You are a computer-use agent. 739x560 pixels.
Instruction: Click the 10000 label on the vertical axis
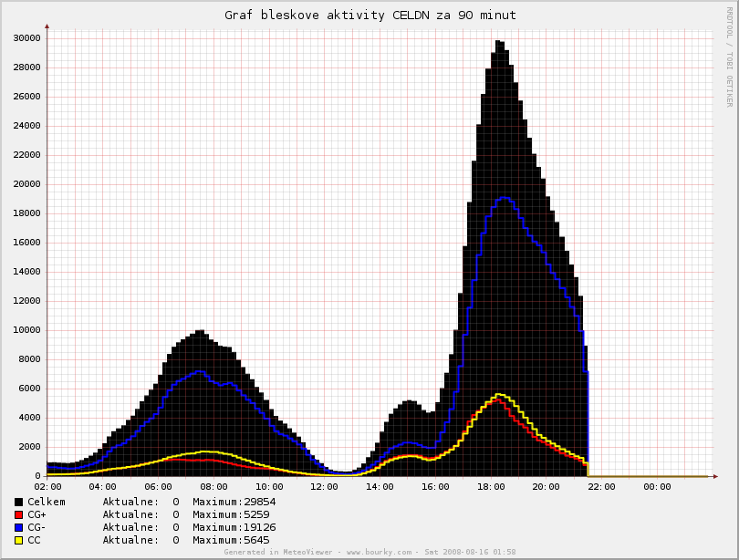[x=26, y=330]
